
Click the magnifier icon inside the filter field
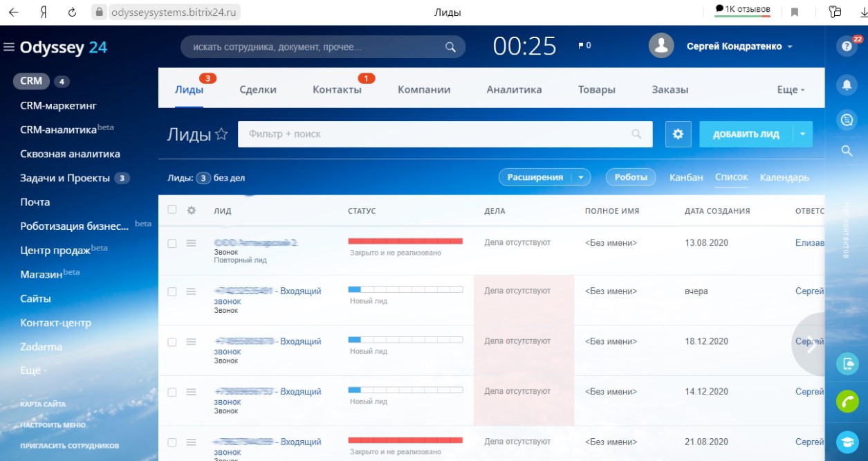pyautogui.click(x=636, y=134)
